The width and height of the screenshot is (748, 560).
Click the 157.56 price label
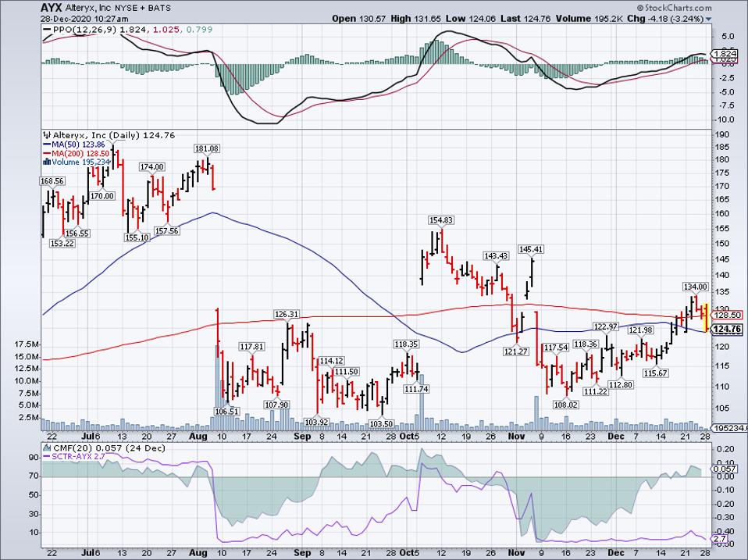[167, 231]
